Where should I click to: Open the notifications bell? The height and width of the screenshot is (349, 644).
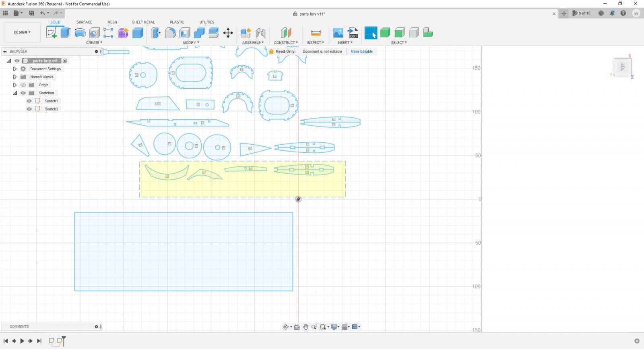(x=612, y=13)
